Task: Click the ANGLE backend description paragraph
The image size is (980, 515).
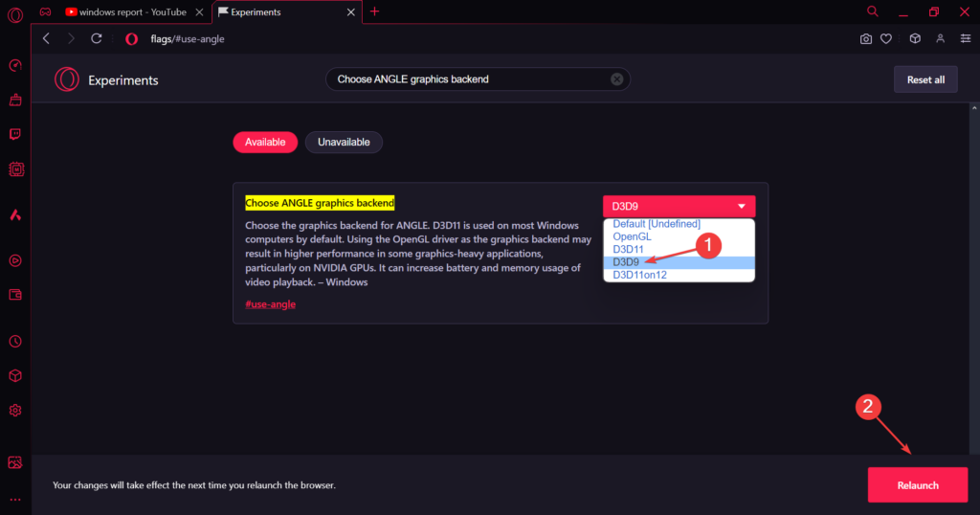Action: 418,254
